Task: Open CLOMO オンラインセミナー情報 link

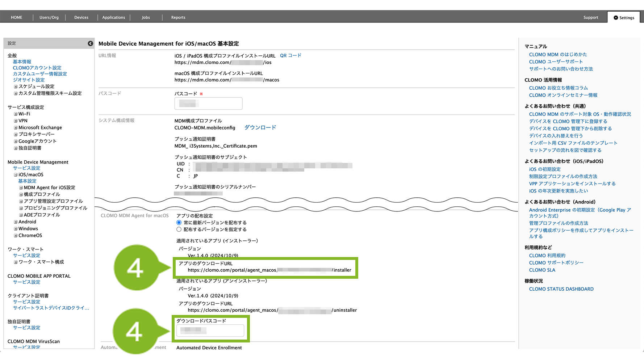Action: click(x=563, y=95)
